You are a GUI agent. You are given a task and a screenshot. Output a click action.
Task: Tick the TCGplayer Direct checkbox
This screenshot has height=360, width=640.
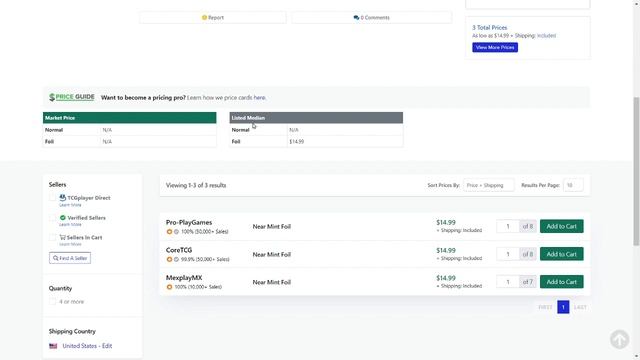pyautogui.click(x=52, y=198)
